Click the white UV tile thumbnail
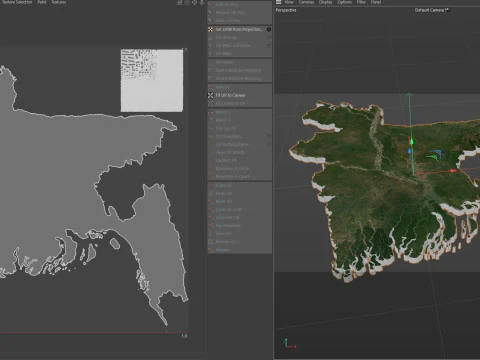 [152, 80]
